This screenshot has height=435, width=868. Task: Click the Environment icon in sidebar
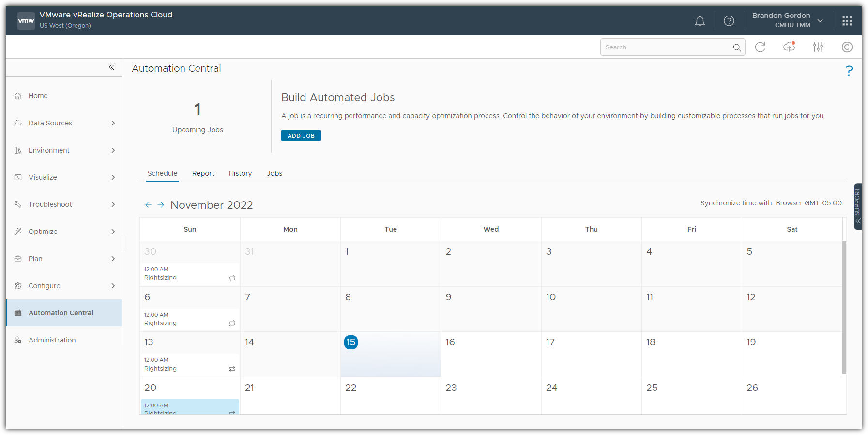(x=18, y=150)
